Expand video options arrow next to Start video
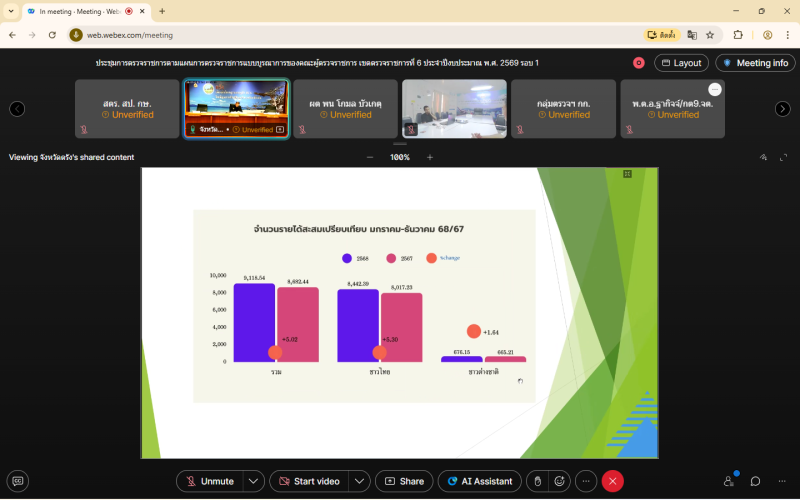This screenshot has width=800, height=500. (357, 481)
